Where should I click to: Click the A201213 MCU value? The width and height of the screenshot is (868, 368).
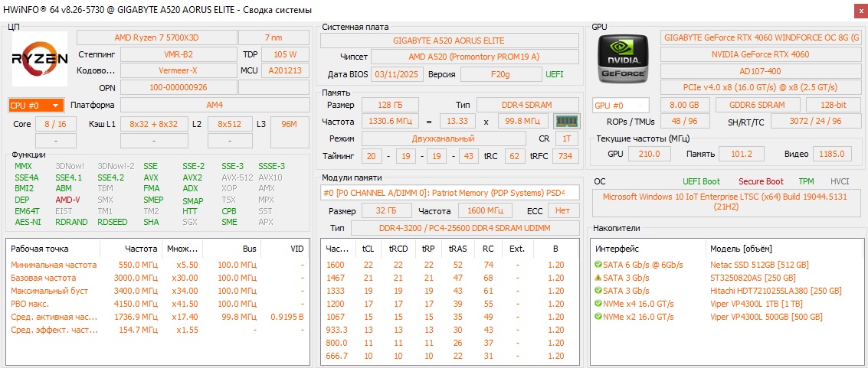[x=285, y=70]
